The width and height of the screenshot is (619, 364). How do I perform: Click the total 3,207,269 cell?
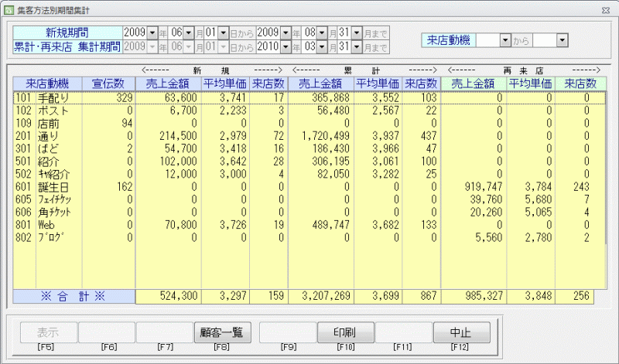point(321,296)
